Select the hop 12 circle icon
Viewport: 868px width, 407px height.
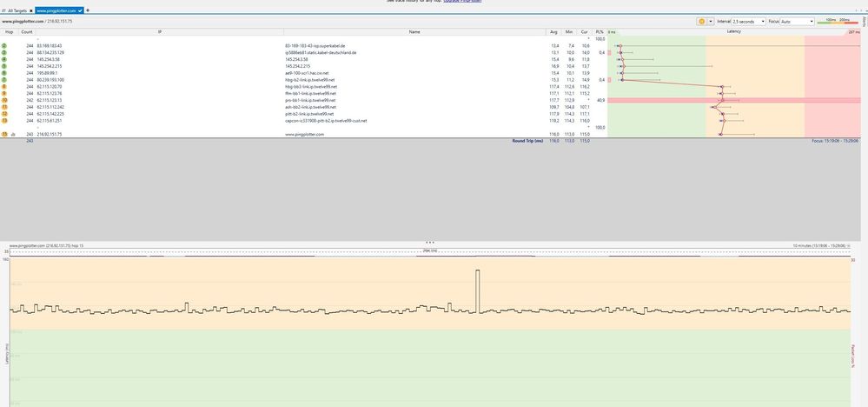coord(4,114)
